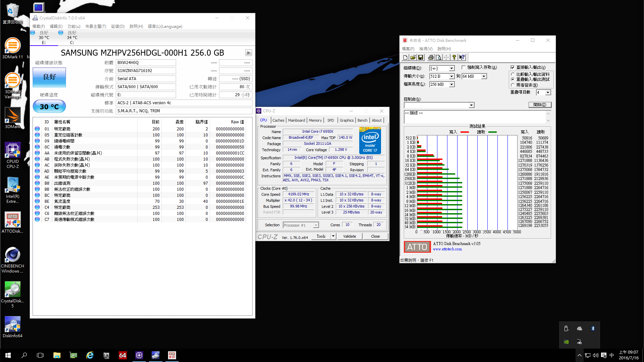Image resolution: width=644 pixels, height=362 pixels.
Task: Click the description text field in ATTO
Action: (475, 117)
